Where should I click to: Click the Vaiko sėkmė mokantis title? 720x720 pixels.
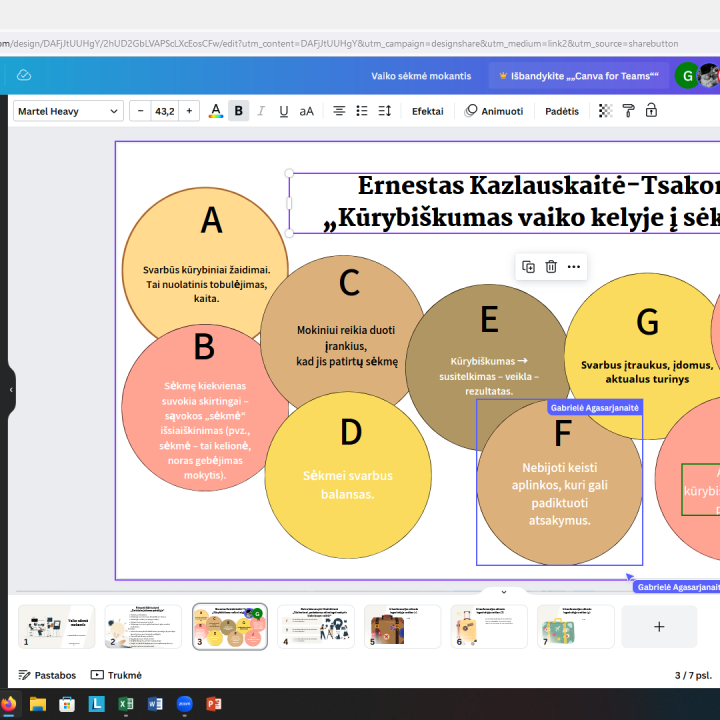[421, 76]
